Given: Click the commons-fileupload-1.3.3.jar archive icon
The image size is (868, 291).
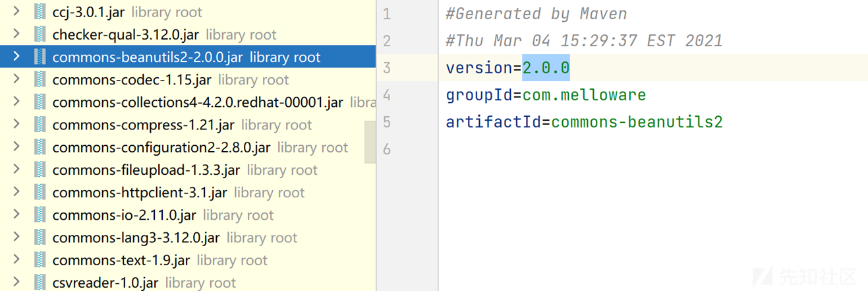Looking at the screenshot, I should 40,170.
